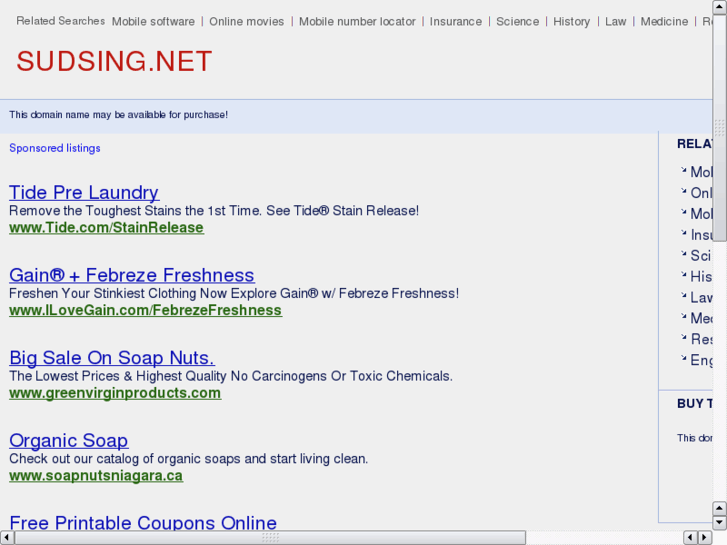Viewport: 727px width, 545px height.
Task: Click the SUDSING.NET site title
Action: point(115,61)
